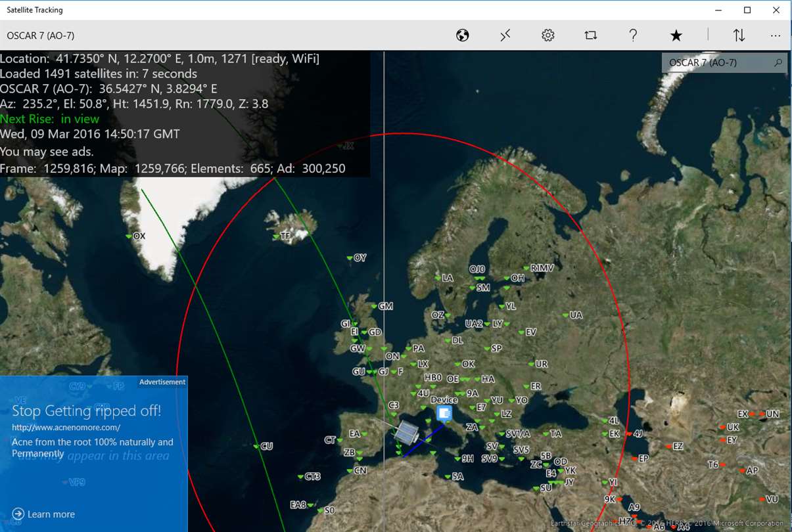Click Learn more in the advertisement
Image resolution: width=792 pixels, height=532 pixels.
43,514
